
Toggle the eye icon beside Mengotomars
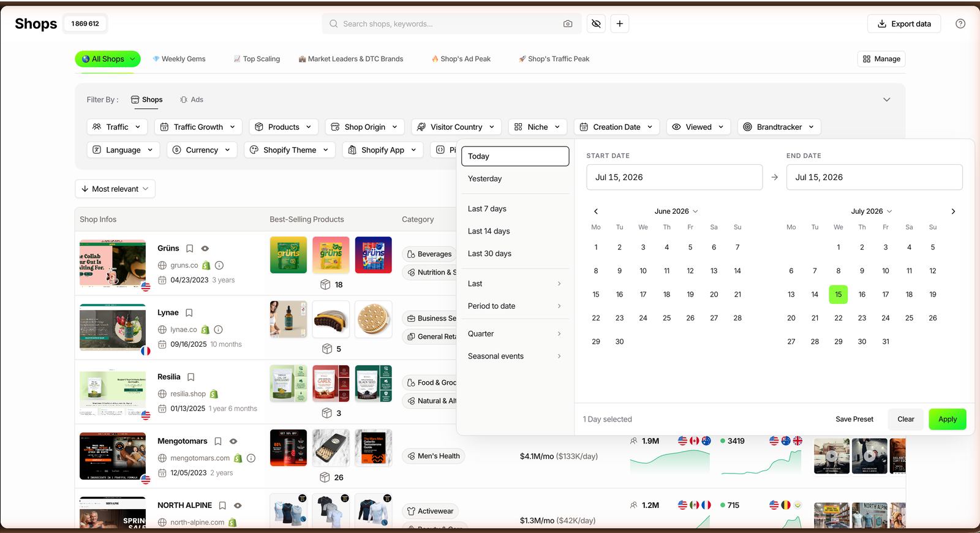click(233, 441)
